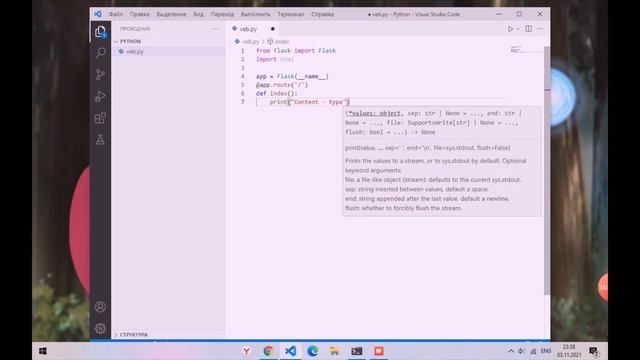Open the Search view in activity bar
The width and height of the screenshot is (640, 360).
click(100, 53)
